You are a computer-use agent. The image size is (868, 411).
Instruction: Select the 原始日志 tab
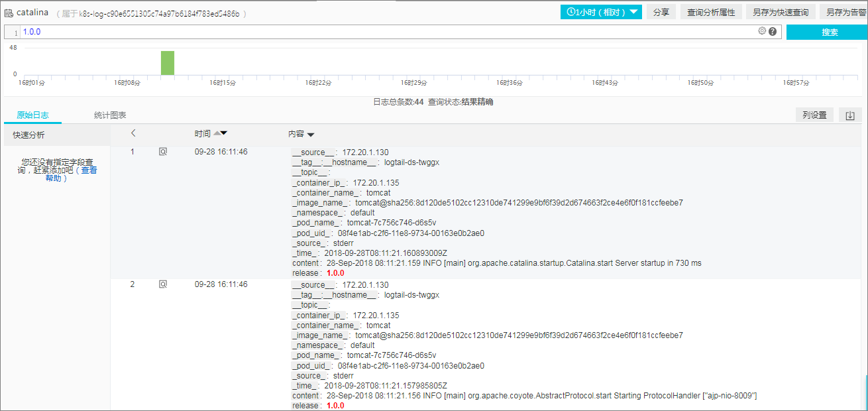tap(32, 115)
